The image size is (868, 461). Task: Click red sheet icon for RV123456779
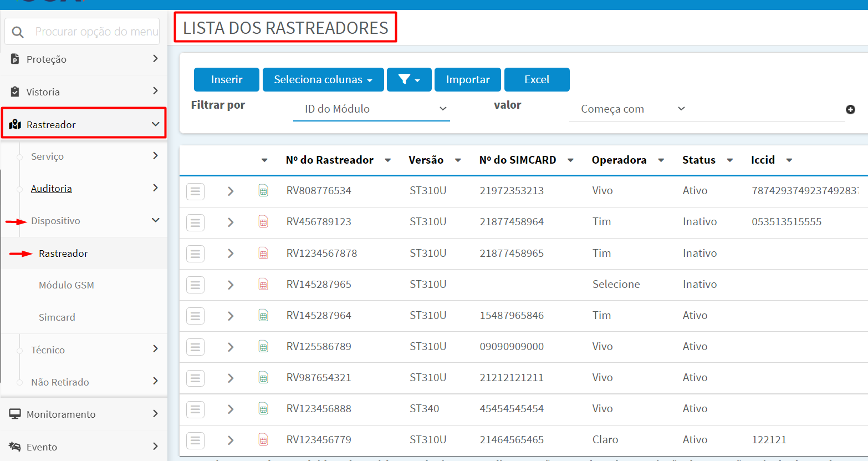[263, 440]
